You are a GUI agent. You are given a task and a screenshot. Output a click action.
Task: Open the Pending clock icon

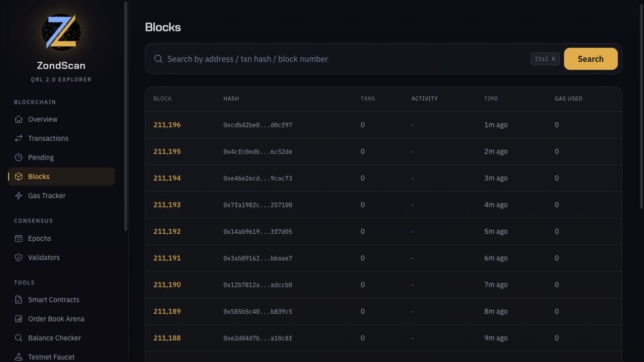point(19,158)
